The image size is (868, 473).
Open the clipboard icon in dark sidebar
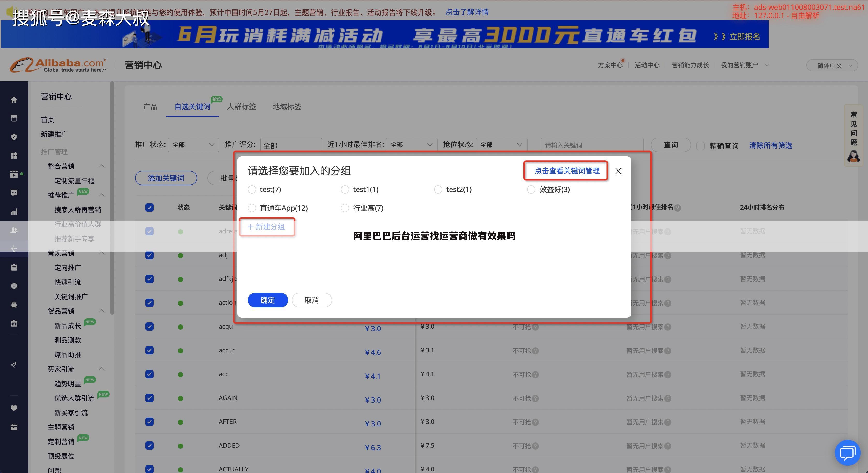(14, 267)
